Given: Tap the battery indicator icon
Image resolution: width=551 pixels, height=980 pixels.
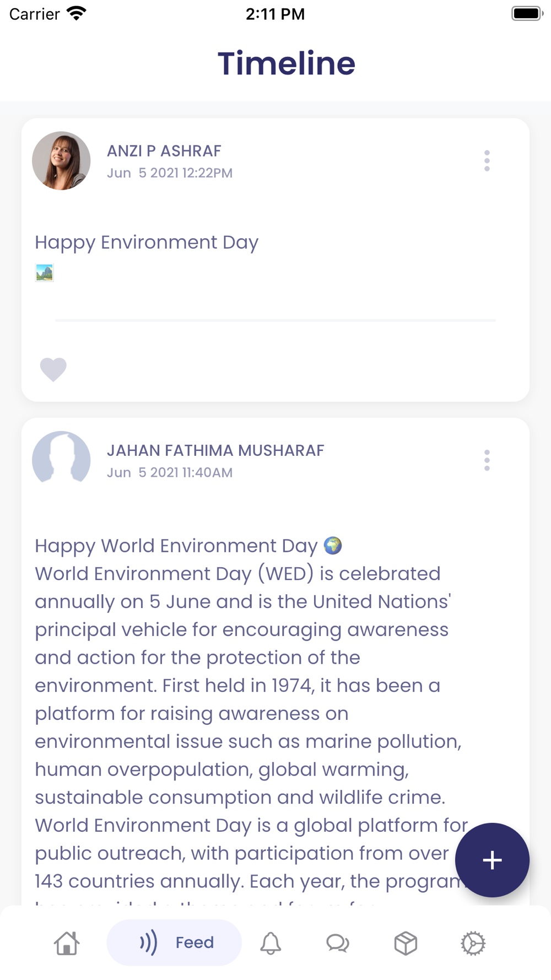Looking at the screenshot, I should click(527, 13).
